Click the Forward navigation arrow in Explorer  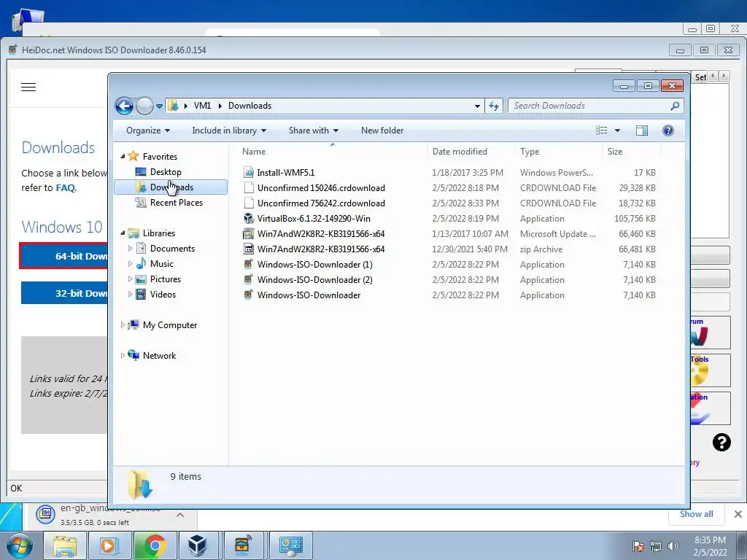coord(144,106)
